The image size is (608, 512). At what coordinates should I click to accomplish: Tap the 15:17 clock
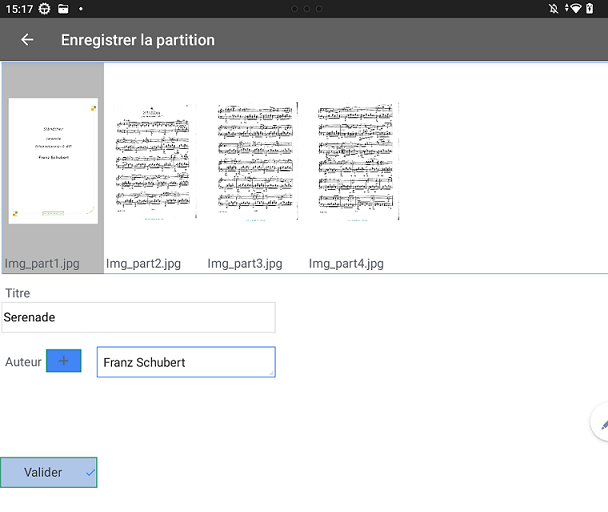[19, 9]
